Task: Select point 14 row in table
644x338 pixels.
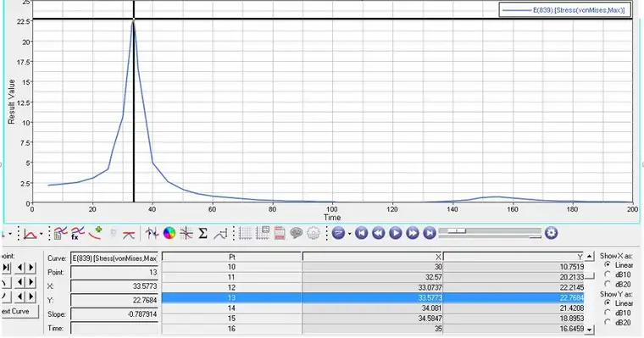Action: (x=373, y=308)
